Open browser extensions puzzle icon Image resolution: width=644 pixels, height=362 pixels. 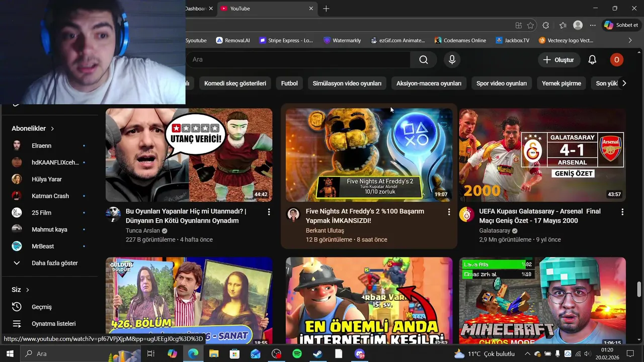point(546,25)
